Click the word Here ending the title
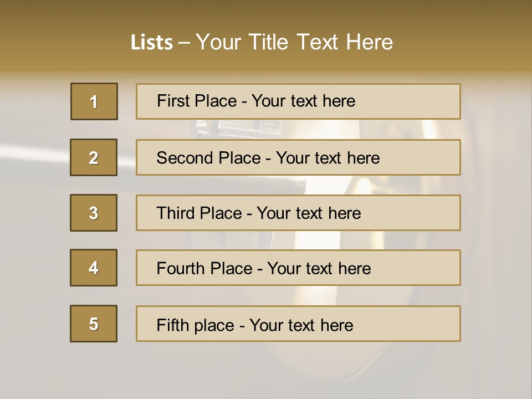The width and height of the screenshot is (532, 399). [370, 42]
